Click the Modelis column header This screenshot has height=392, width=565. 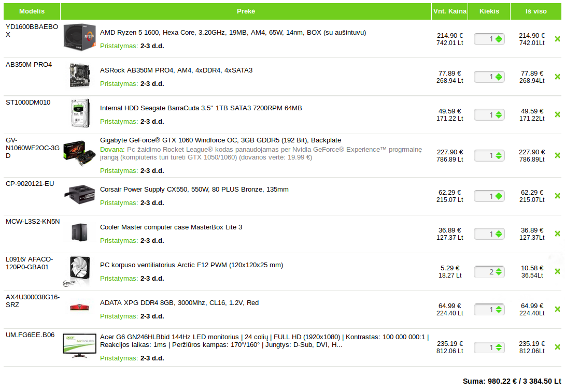pos(32,11)
